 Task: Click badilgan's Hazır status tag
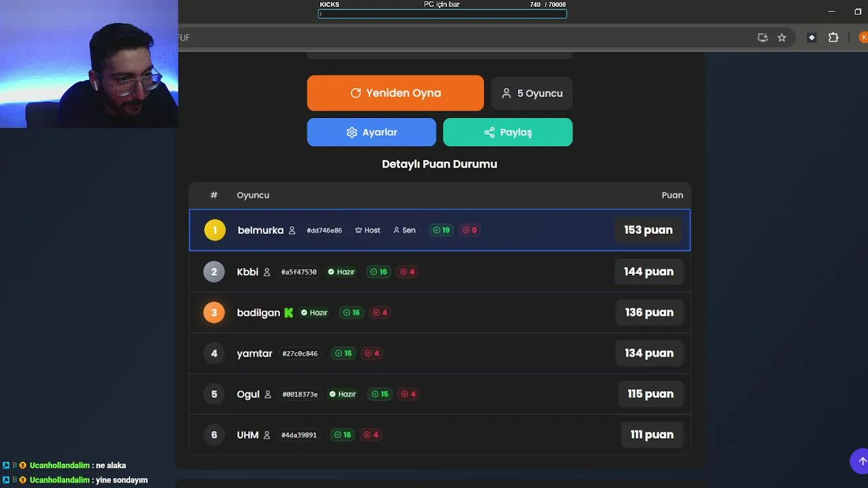tap(314, 312)
